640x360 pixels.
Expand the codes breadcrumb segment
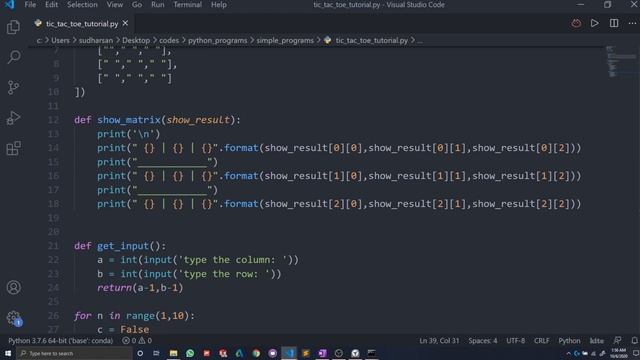coord(169,40)
